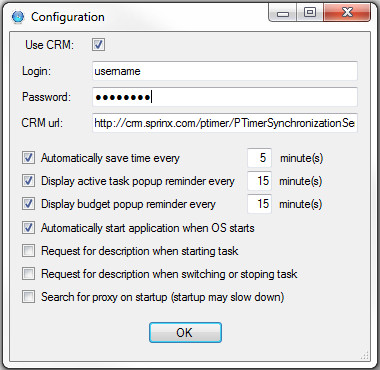Enable Request for description when starting task
The width and height of the screenshot is (380, 370).
click(28, 251)
